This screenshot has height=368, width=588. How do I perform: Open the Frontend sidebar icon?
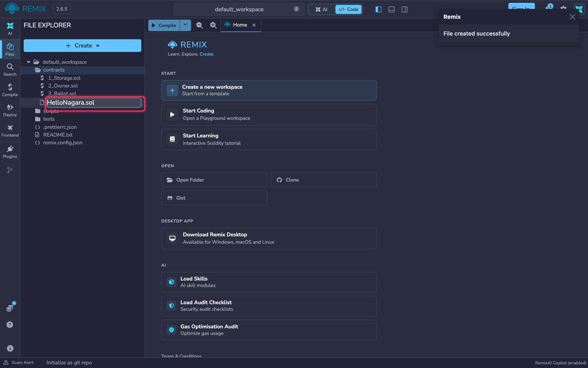coord(10,131)
